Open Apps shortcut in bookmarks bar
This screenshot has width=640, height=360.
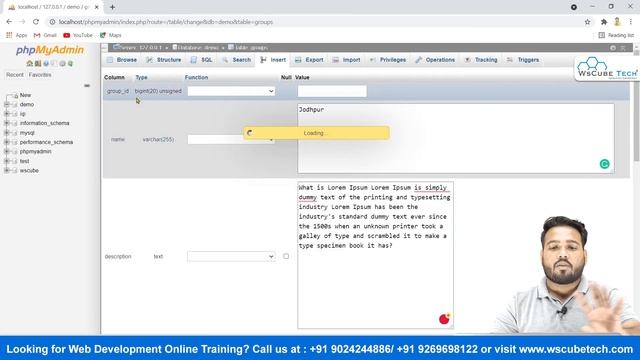(16, 36)
